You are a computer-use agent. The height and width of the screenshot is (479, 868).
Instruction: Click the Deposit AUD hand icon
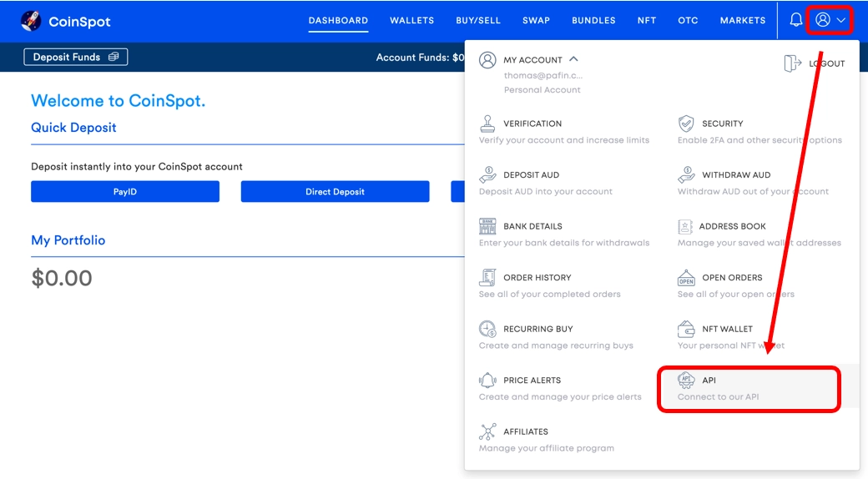tap(487, 174)
